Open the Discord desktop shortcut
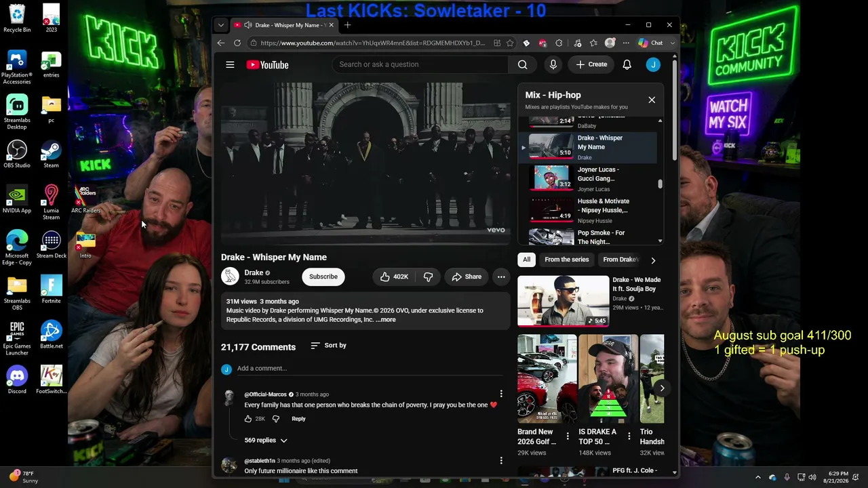 click(x=17, y=380)
